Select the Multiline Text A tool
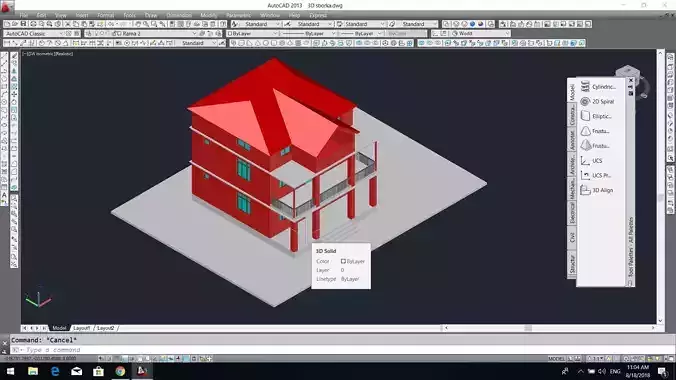Viewport: 676px width, 380px height. point(4,195)
